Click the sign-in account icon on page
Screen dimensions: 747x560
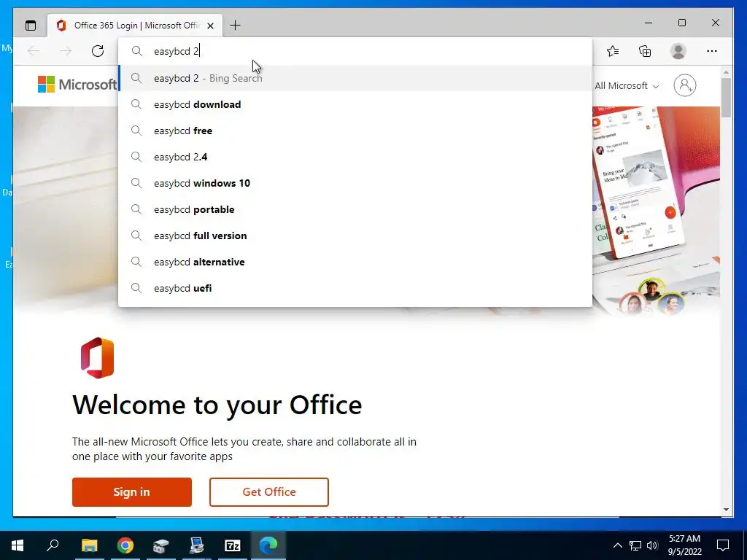[x=684, y=85]
